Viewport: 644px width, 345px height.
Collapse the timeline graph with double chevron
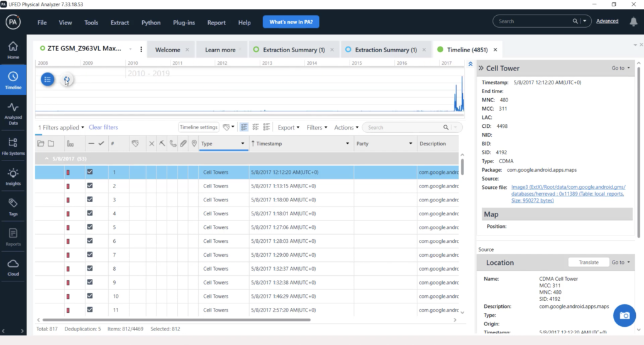point(470,64)
